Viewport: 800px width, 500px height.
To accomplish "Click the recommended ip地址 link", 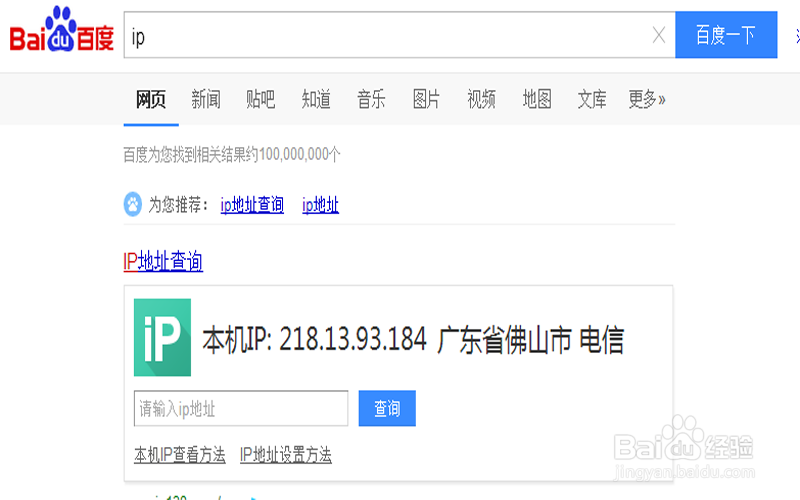I will [320, 205].
